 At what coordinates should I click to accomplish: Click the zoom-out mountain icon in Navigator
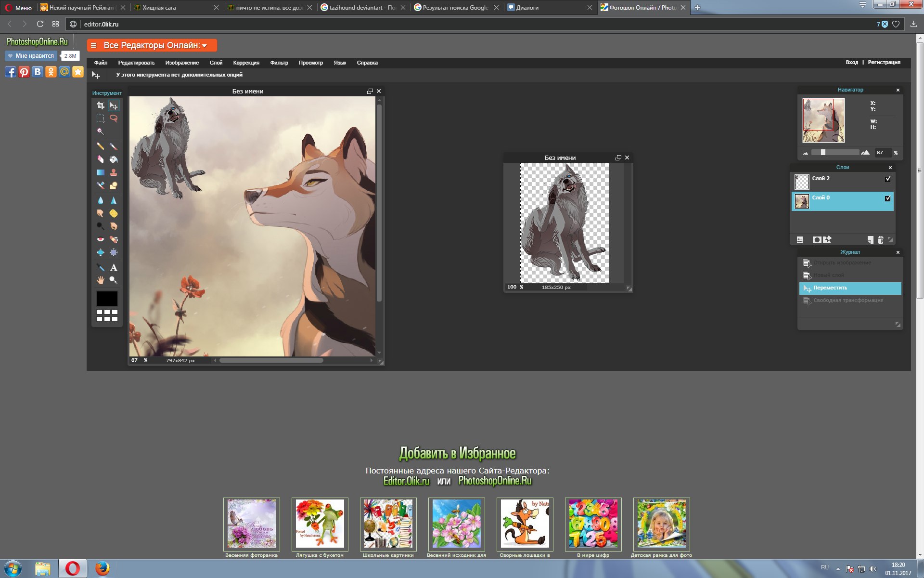tap(806, 153)
